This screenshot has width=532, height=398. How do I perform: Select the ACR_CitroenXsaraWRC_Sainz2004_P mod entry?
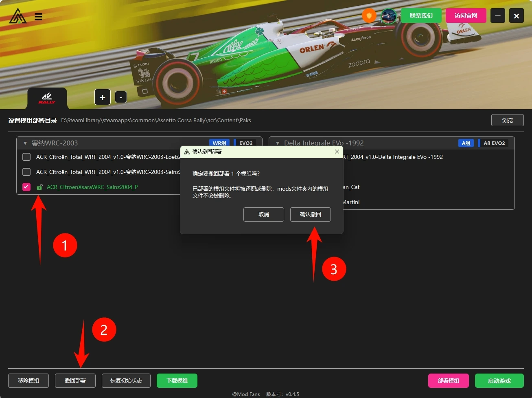coord(92,187)
